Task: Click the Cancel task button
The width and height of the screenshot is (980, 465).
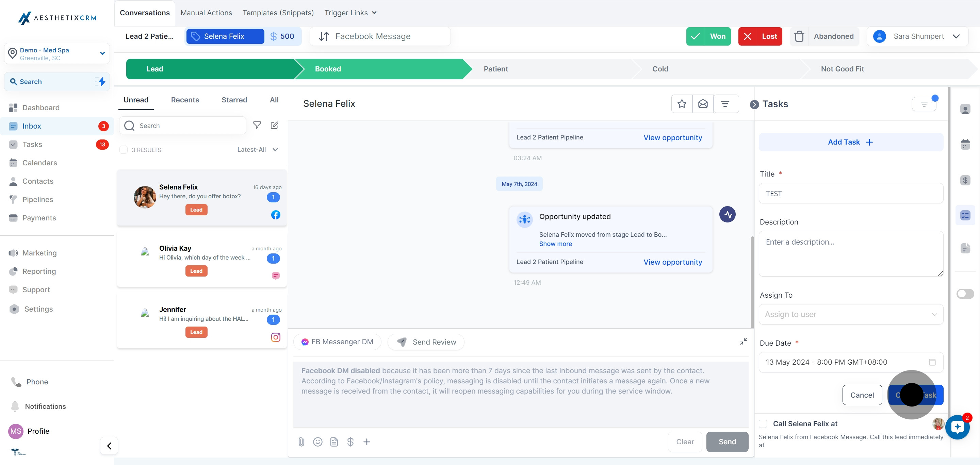Action: [x=862, y=395]
